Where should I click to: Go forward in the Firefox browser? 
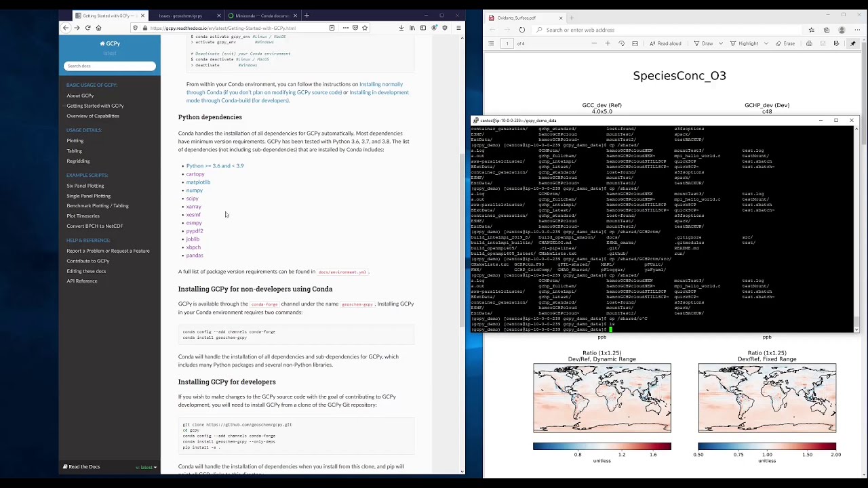point(77,28)
